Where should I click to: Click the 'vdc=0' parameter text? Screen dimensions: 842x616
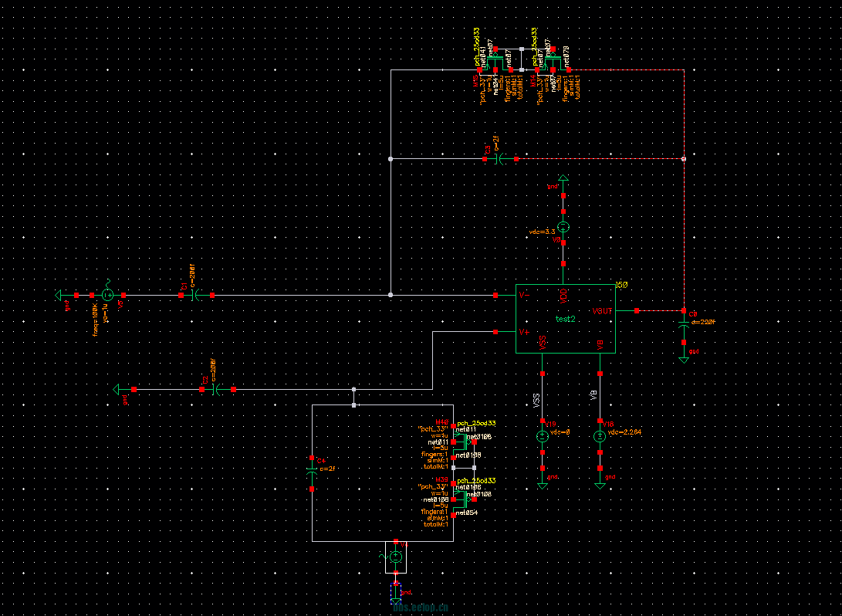point(560,432)
